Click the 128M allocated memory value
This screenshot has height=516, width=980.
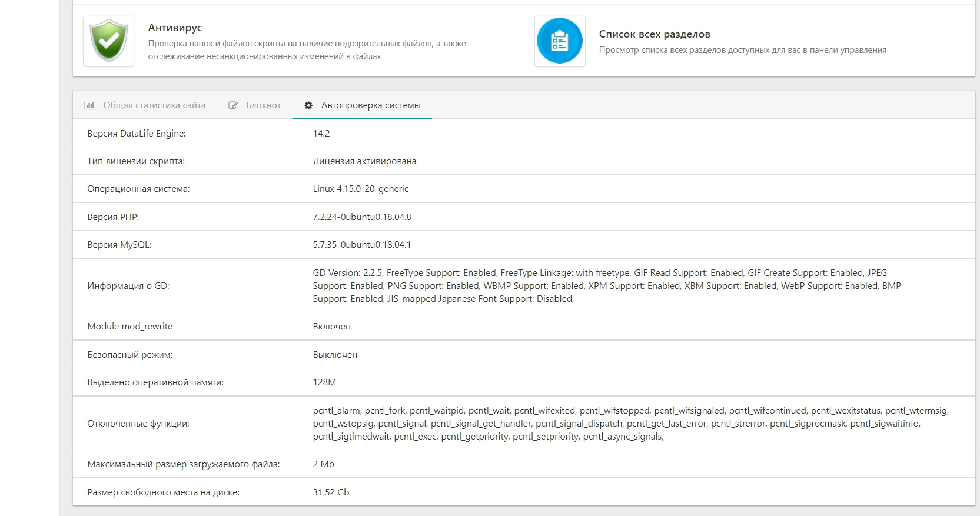pos(324,382)
